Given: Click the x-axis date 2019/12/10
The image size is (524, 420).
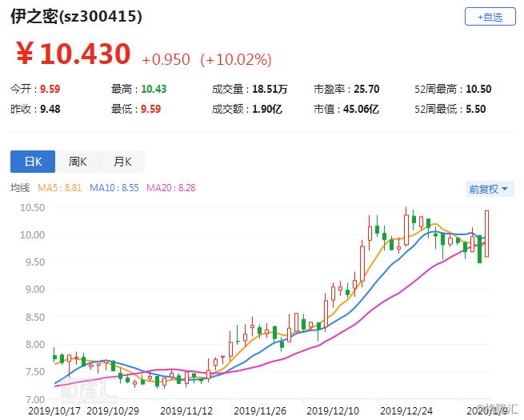Looking at the screenshot, I should point(333,410).
